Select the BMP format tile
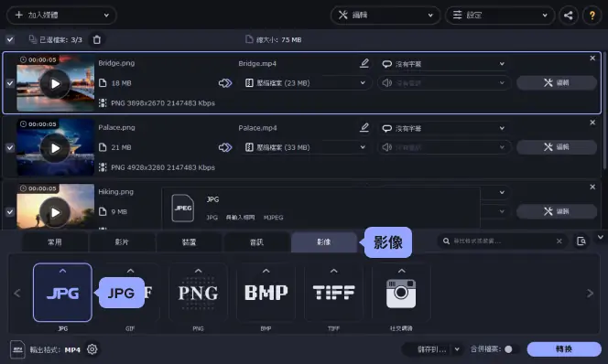This screenshot has width=608, height=364. (x=266, y=293)
